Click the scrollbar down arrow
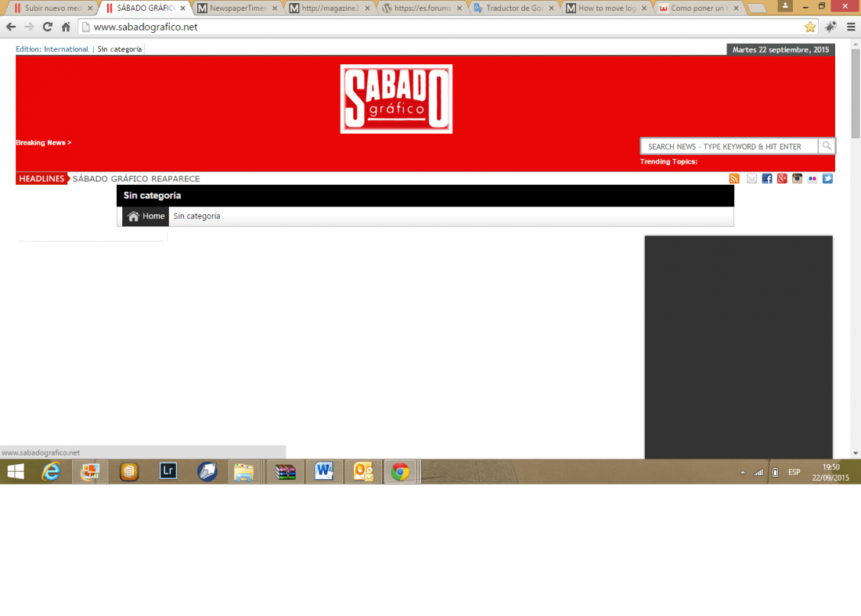861x616 pixels. [x=856, y=453]
